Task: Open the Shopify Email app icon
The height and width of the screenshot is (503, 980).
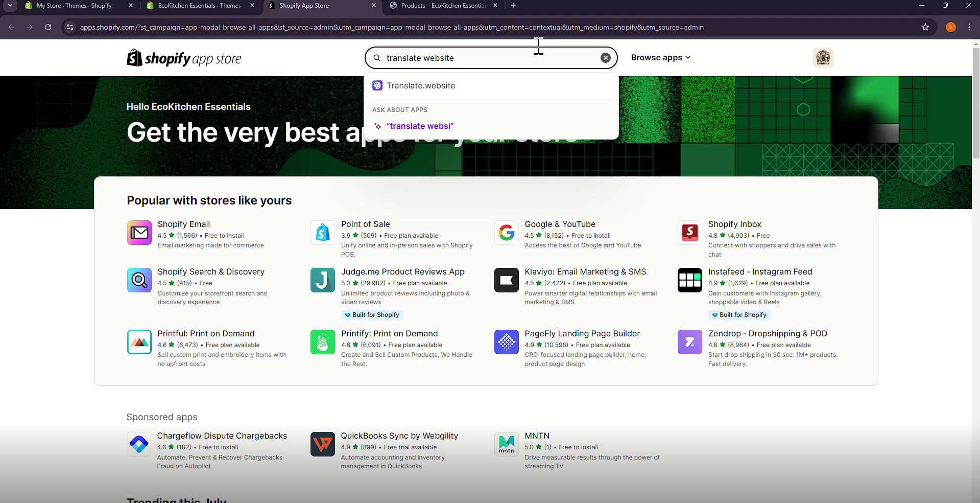Action: coord(139,233)
